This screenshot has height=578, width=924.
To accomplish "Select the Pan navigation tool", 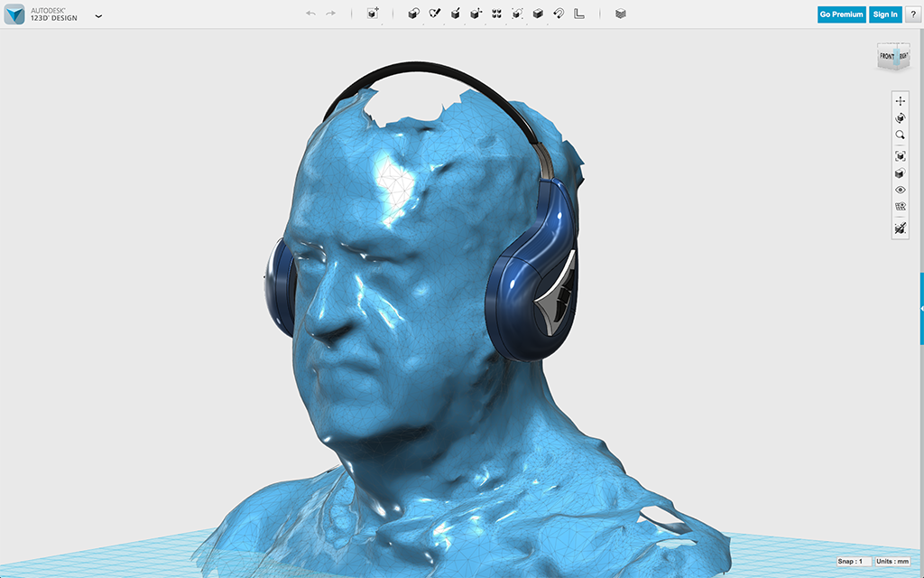I will click(x=900, y=101).
